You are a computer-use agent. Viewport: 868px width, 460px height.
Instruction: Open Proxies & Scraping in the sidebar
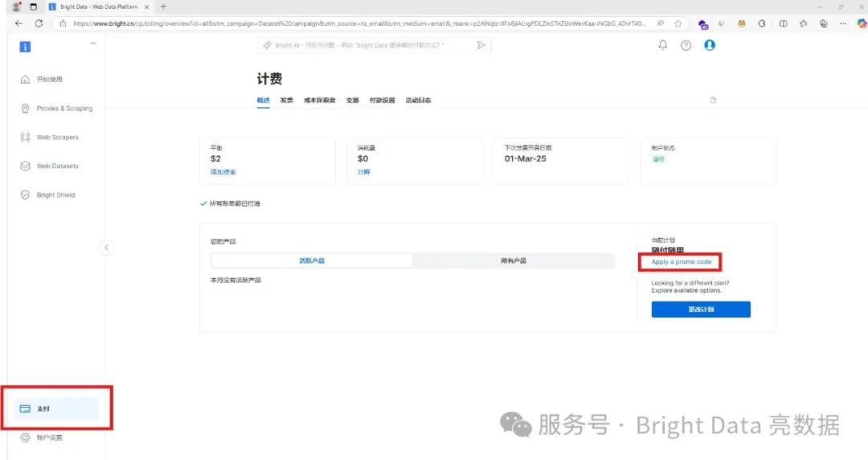coord(56,109)
